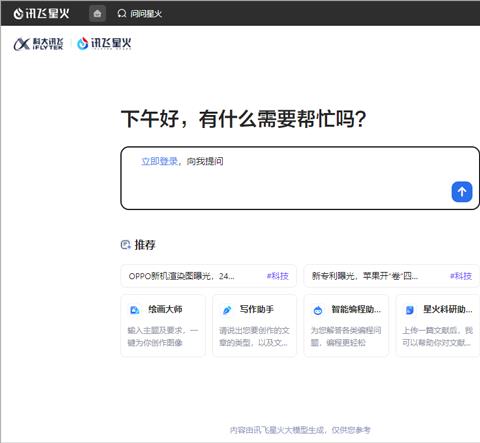
Task: Click the 科大讯飞 iFLYTEK logo
Action: (38, 44)
